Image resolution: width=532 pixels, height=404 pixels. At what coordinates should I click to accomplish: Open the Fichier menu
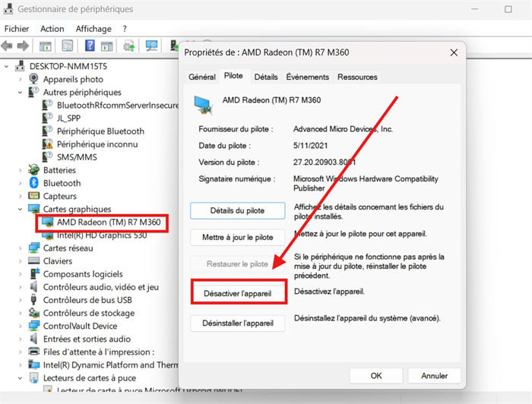pyautogui.click(x=17, y=29)
